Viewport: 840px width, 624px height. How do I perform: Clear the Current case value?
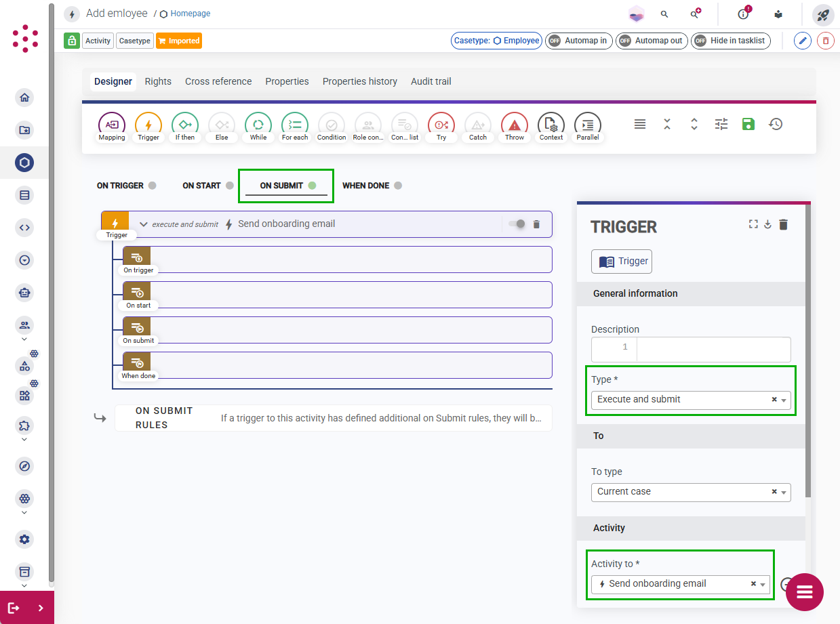click(774, 492)
